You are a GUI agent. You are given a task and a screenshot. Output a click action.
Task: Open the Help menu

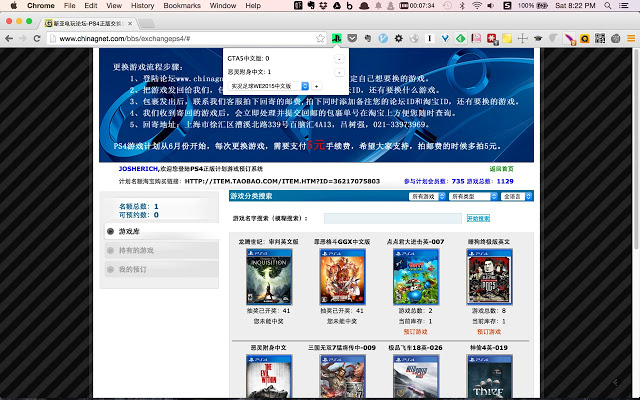253,6
